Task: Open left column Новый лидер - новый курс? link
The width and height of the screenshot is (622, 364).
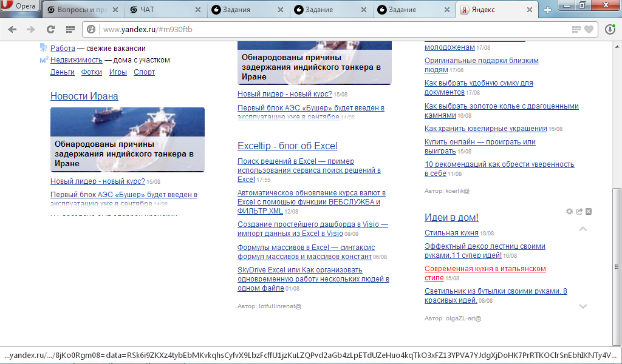Action: coord(98,181)
